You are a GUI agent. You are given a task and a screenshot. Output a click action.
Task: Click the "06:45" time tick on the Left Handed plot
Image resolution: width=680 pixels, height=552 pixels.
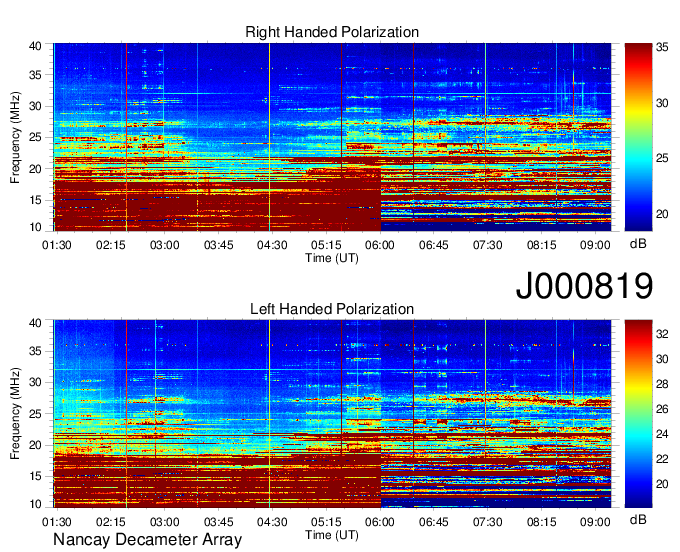pyautogui.click(x=434, y=522)
